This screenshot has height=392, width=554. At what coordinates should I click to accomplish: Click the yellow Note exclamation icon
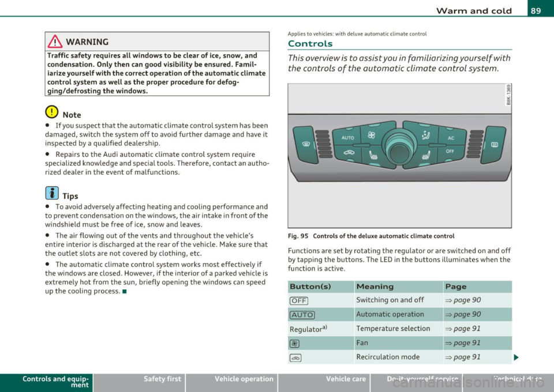coord(51,112)
